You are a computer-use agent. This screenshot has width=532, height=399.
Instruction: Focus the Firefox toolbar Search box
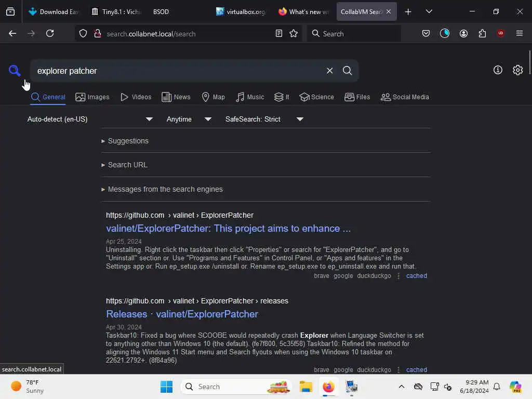coord(354,33)
